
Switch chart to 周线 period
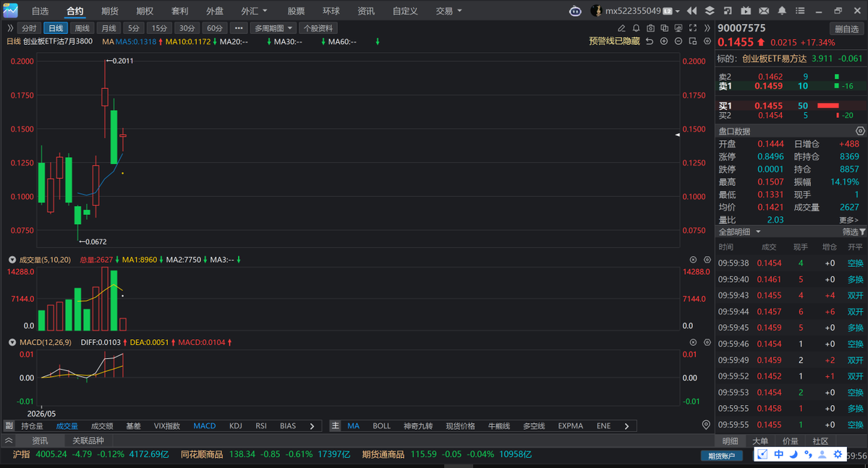click(82, 28)
